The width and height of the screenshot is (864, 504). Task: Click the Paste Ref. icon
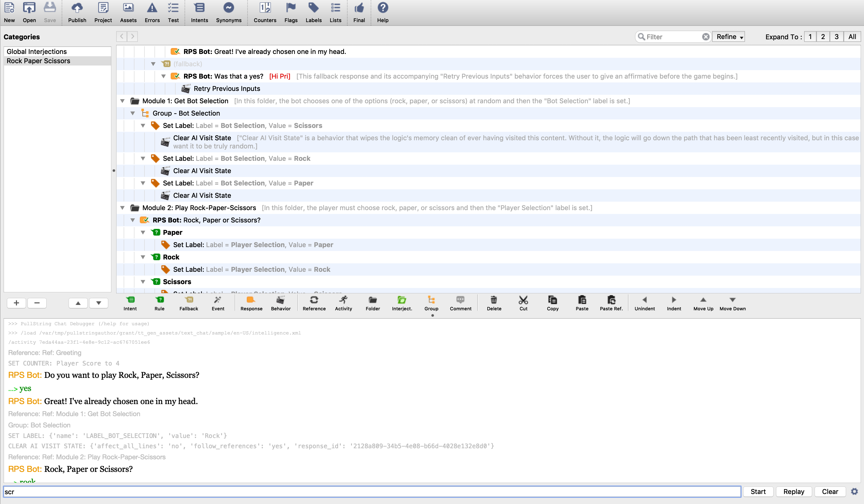coord(611,303)
